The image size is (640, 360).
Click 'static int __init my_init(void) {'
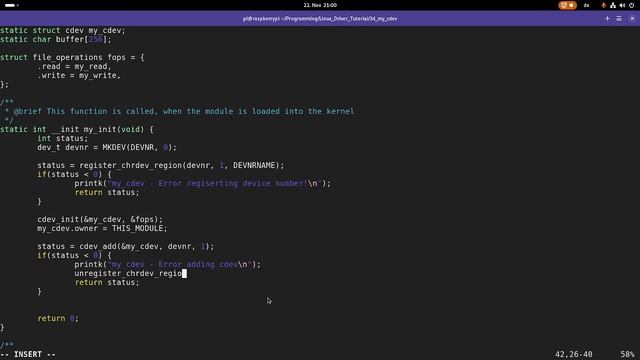[x=77, y=129]
